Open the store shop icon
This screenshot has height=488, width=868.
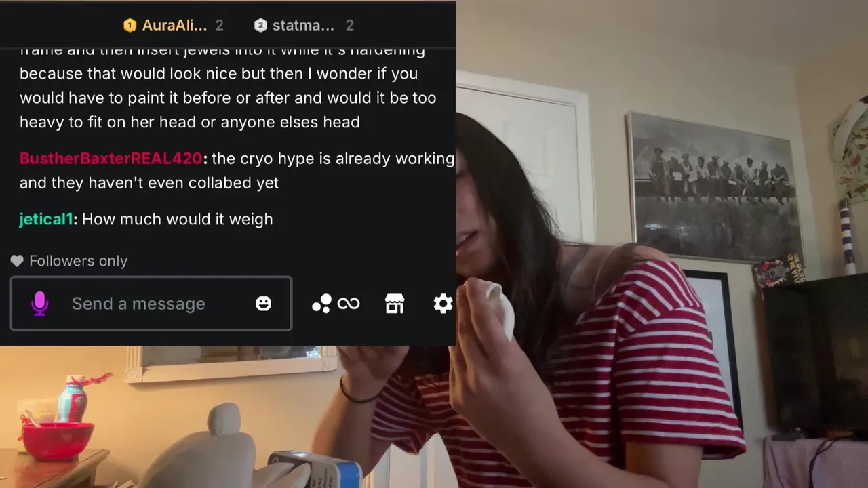click(395, 304)
